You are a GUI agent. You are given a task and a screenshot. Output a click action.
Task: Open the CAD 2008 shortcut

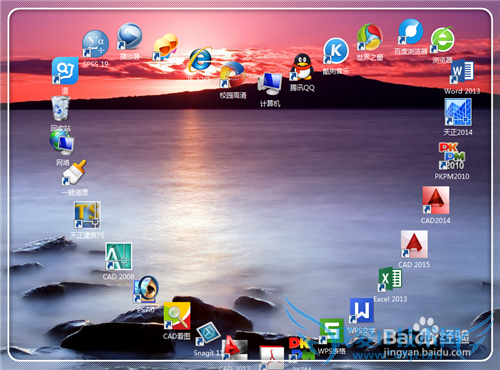(x=118, y=256)
